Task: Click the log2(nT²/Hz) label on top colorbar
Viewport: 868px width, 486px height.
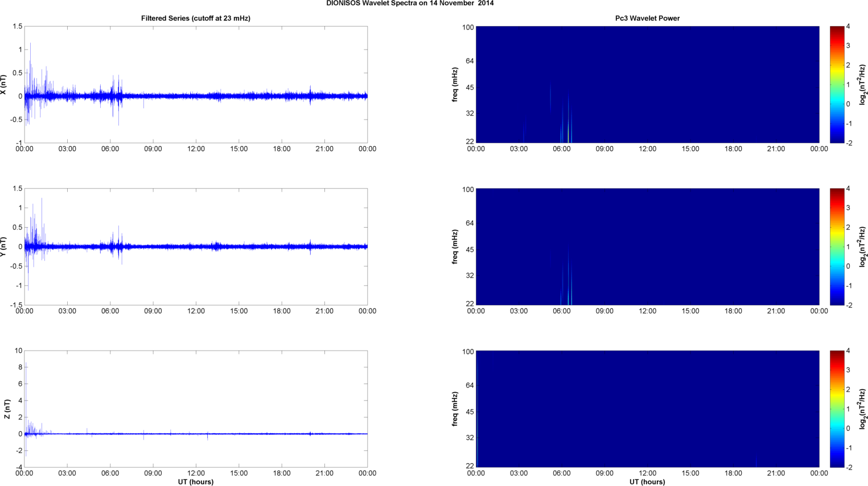Action: point(862,85)
